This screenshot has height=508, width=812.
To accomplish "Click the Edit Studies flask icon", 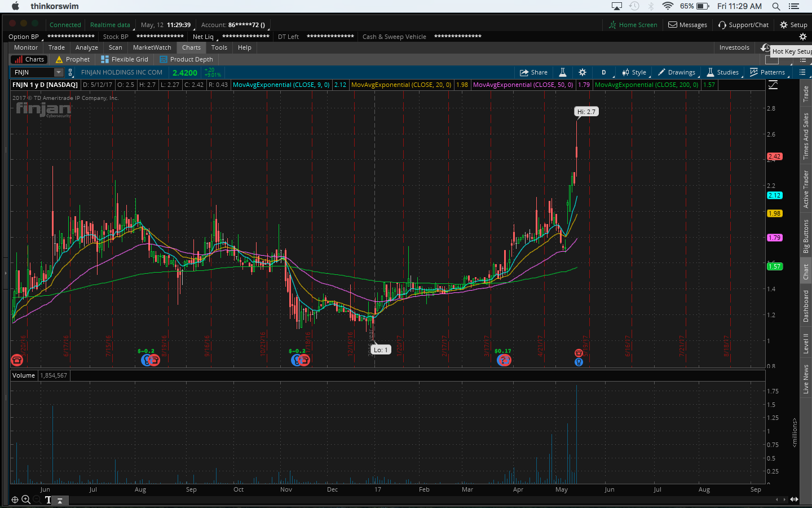I will click(562, 72).
